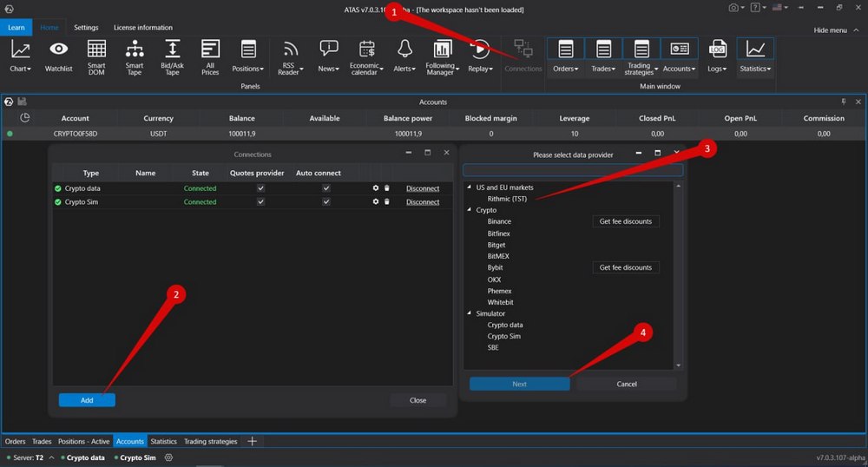
Task: Click Disconnect for Crypto data
Action: (x=423, y=188)
